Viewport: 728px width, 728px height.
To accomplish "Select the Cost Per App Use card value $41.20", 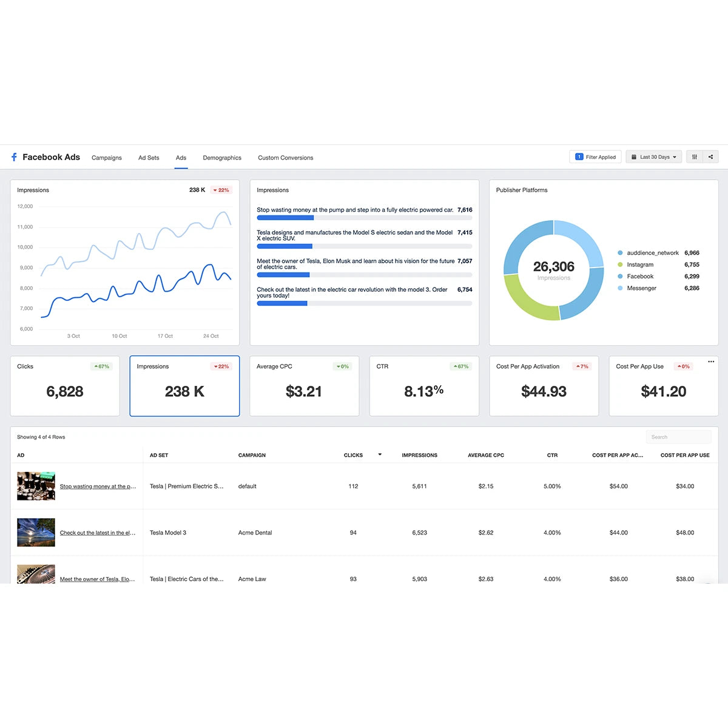I will click(664, 392).
